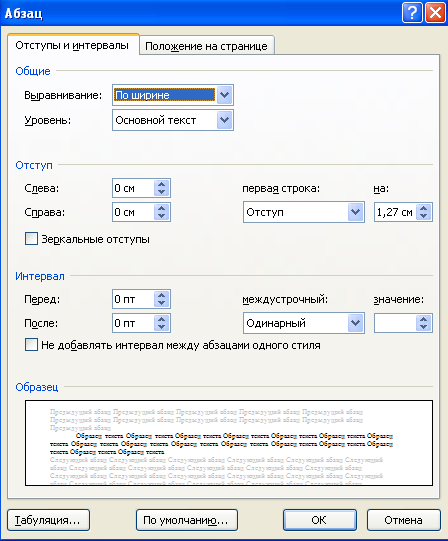Click the Образец preview box
The image size is (448, 541).
click(229, 443)
